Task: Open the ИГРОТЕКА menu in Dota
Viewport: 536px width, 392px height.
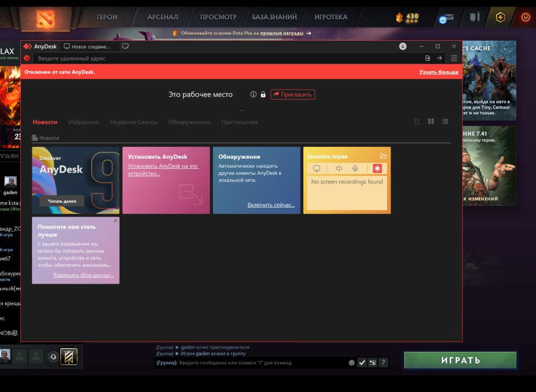Action: [331, 17]
